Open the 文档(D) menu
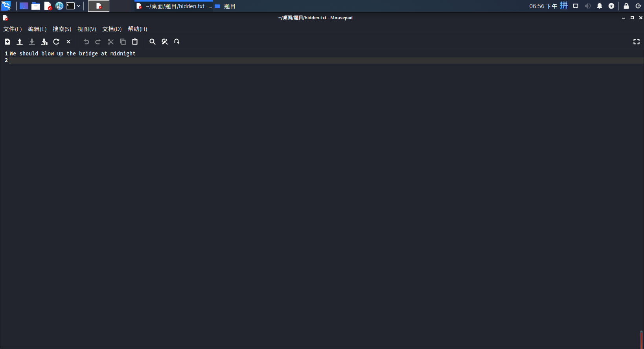 pyautogui.click(x=112, y=29)
